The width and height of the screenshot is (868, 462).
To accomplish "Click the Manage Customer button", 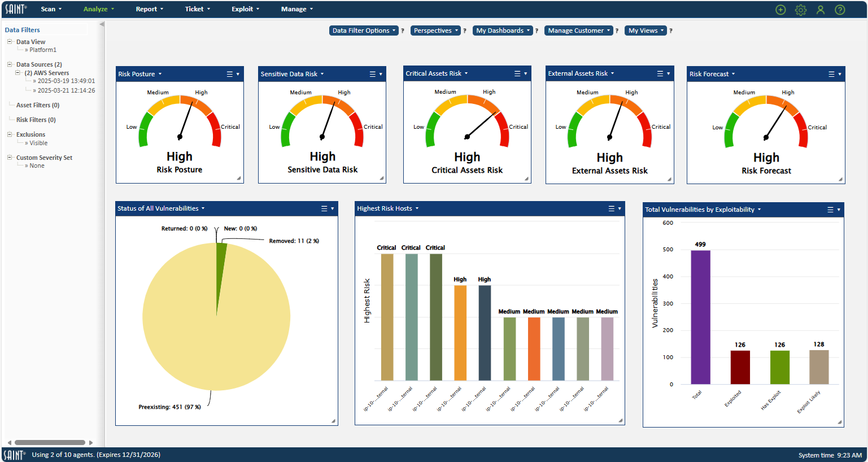I will (578, 30).
